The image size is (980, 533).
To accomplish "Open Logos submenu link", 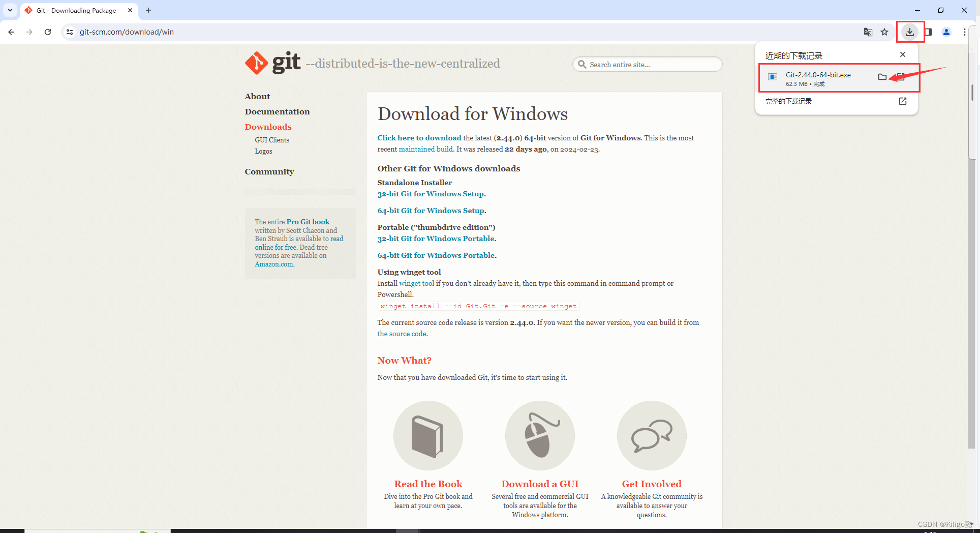I will (263, 151).
